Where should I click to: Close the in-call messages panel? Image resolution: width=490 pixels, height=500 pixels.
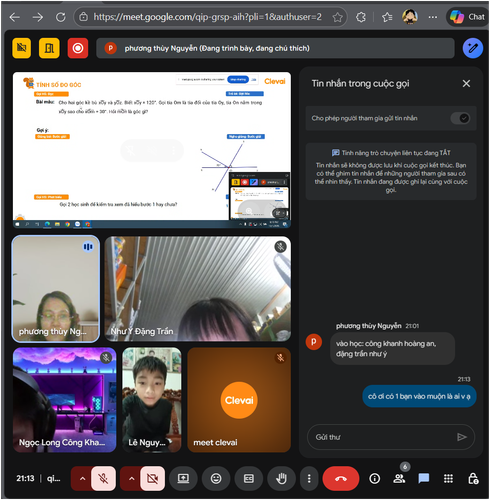(x=466, y=83)
